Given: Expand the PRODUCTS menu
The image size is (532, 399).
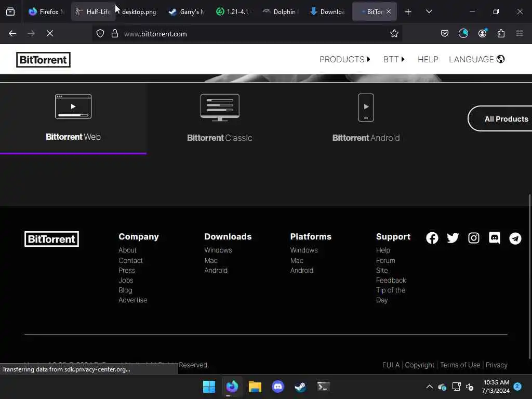Looking at the screenshot, I should coord(345,59).
